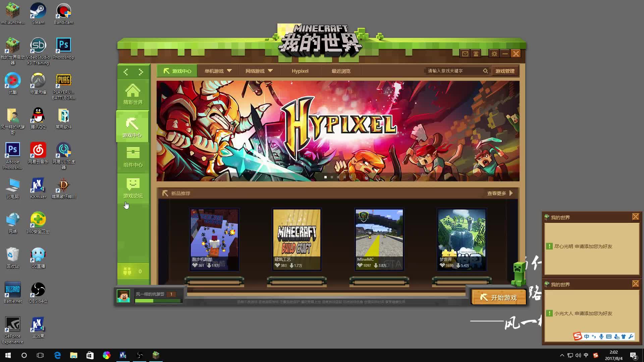Click volume icon in system tray
644x362 pixels.
pyautogui.click(x=578, y=355)
